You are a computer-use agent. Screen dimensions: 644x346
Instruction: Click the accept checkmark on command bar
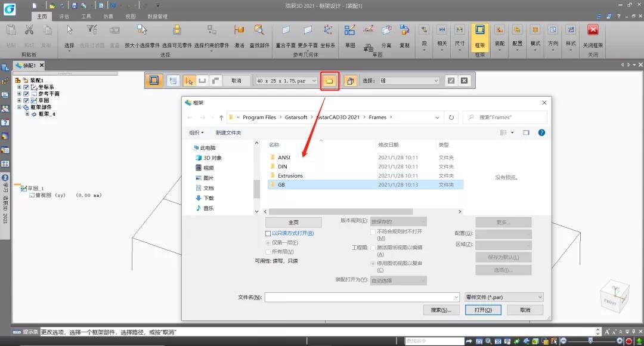click(451, 81)
